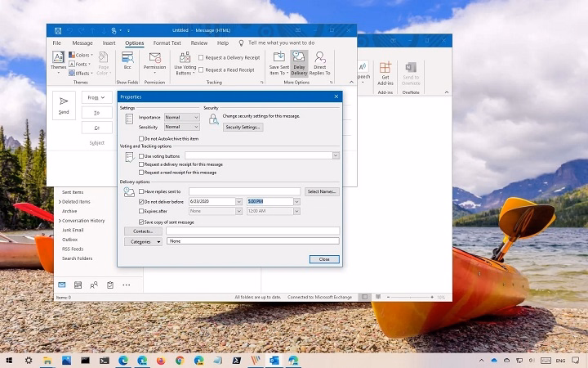Uncheck Do not deliver before
The width and height of the screenshot is (588, 368).
click(141, 202)
